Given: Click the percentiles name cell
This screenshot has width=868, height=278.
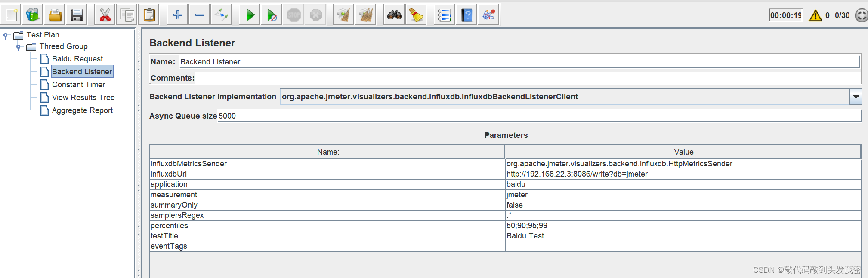Looking at the screenshot, I should click(x=327, y=226).
